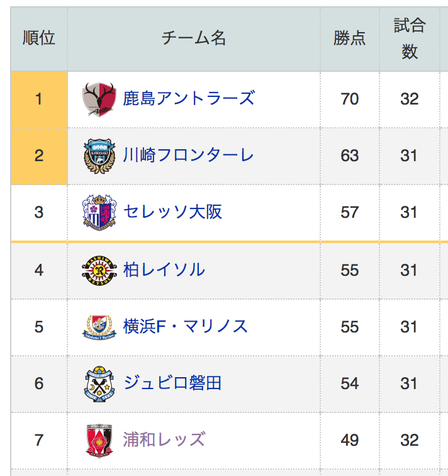Open the 横浜F・マリノス team link
This screenshot has width=448, height=476.
pos(186,326)
